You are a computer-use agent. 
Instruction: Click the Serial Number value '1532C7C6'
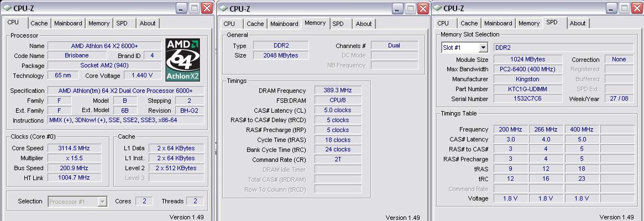click(x=528, y=99)
